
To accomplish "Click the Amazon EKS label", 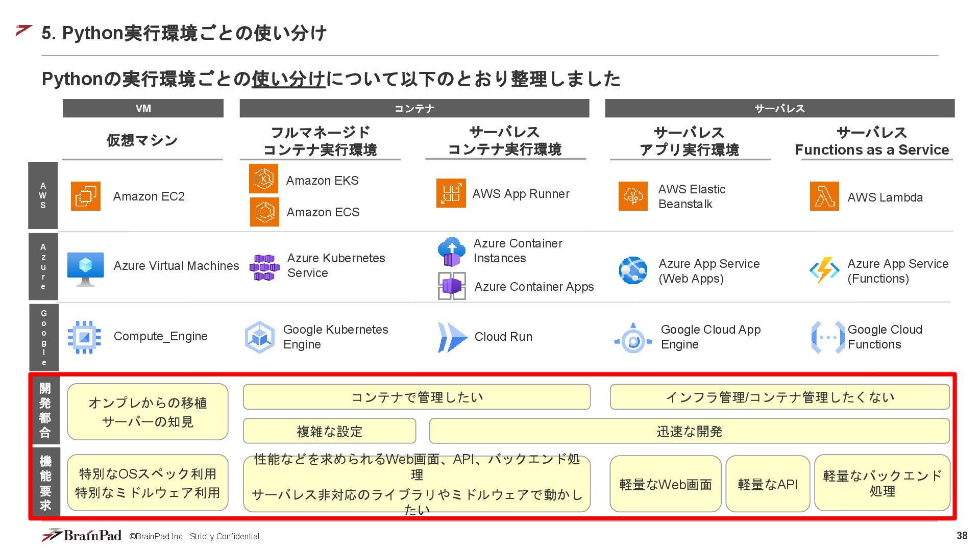I will pos(323,181).
